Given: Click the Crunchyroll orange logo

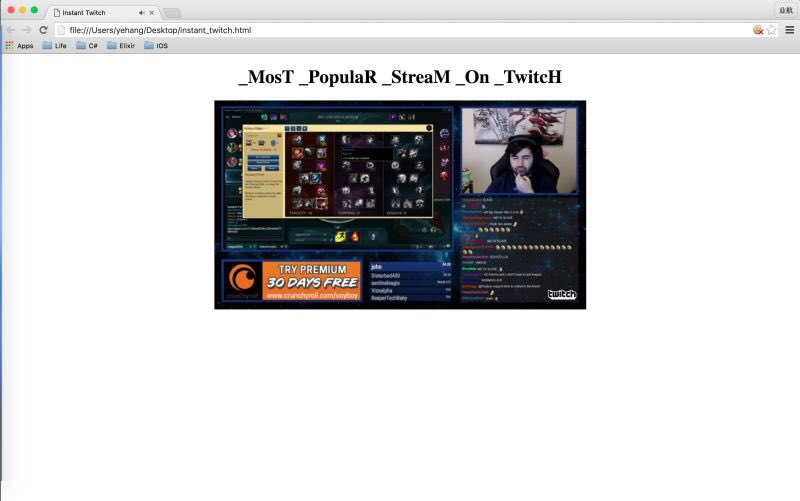Looking at the screenshot, I should [242, 279].
